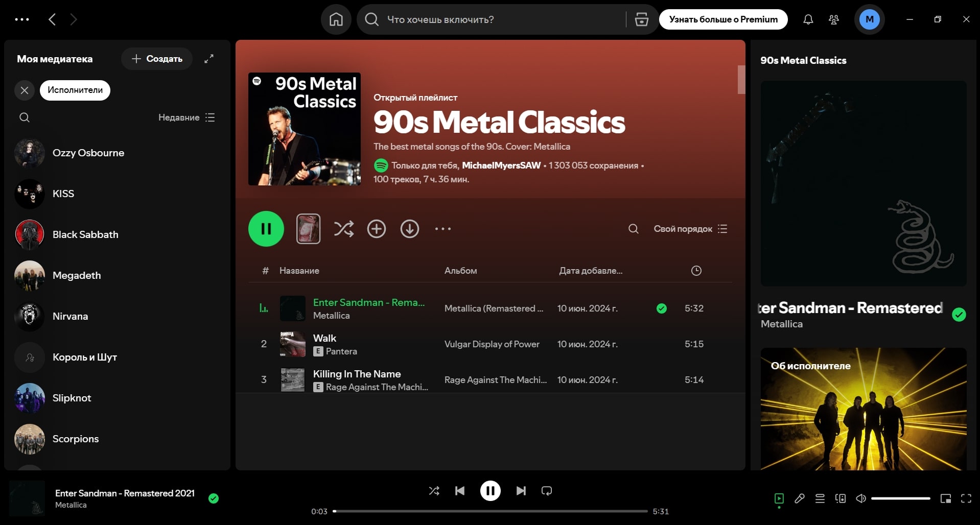The width and height of the screenshot is (980, 525).
Task: Toggle Now Playing view panel
Action: tap(779, 498)
